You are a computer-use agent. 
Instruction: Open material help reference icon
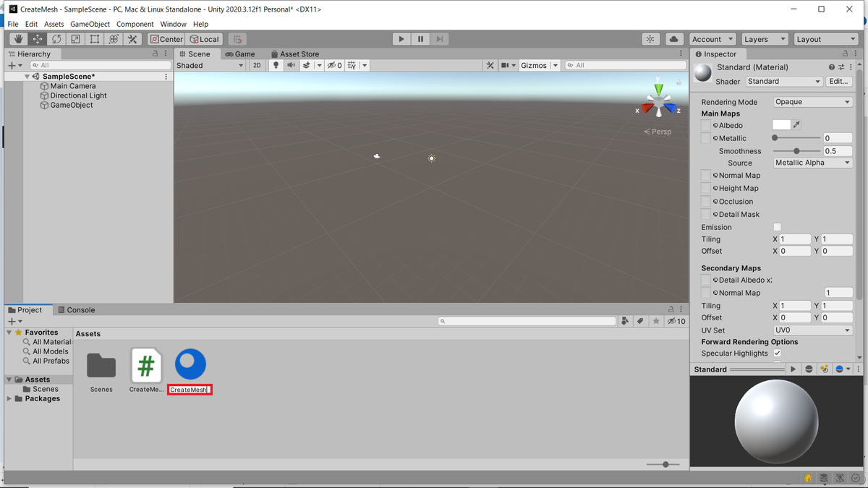[833, 67]
